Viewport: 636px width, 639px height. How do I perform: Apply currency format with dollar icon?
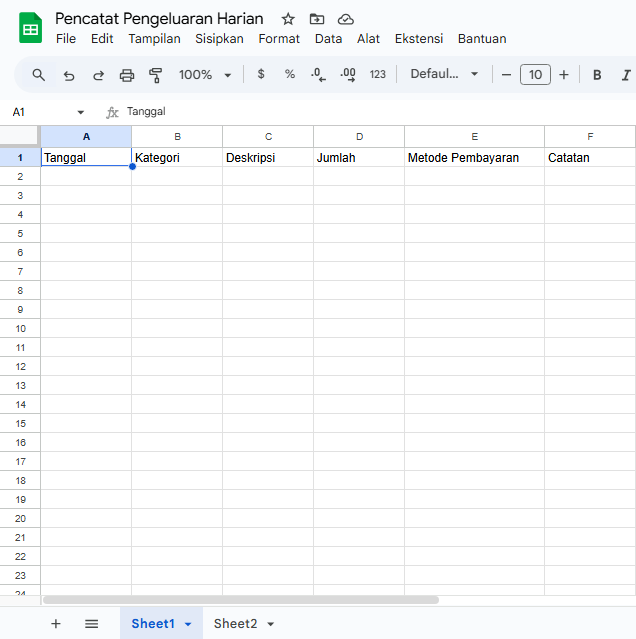(x=261, y=75)
